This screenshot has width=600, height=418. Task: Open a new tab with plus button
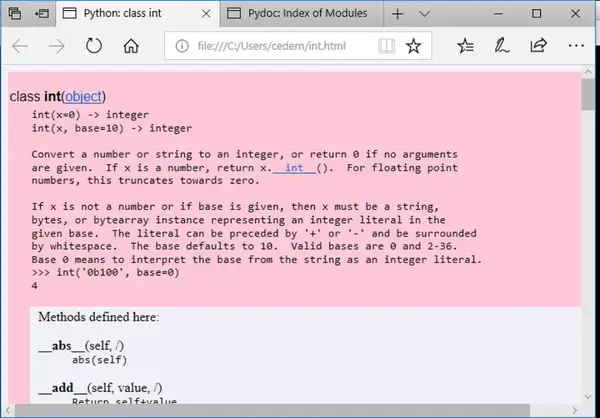coord(398,14)
